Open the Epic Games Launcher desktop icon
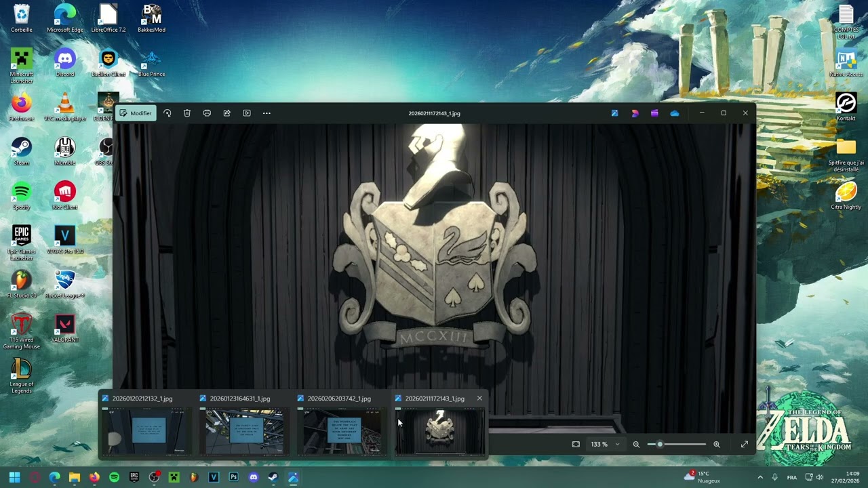This screenshot has height=488, width=868. point(22,243)
